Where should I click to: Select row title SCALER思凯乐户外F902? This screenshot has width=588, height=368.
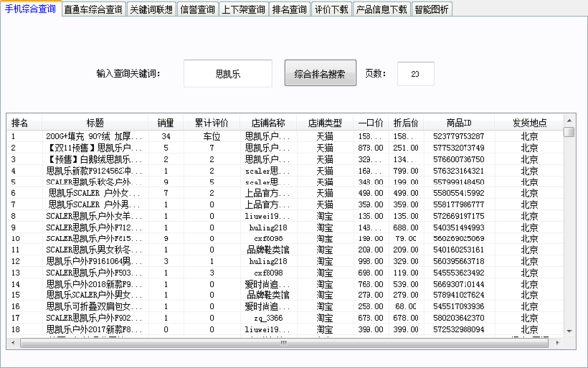94,318
